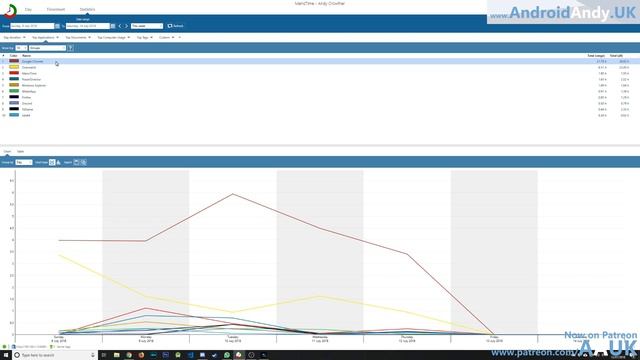Click green WhatsApp color swatch
The height and width of the screenshot is (360, 640).
point(14,91)
